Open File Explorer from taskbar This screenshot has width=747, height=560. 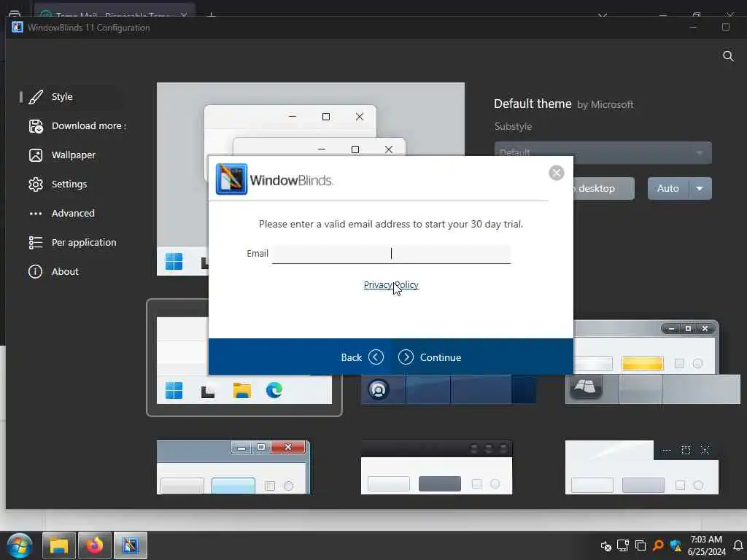point(59,545)
